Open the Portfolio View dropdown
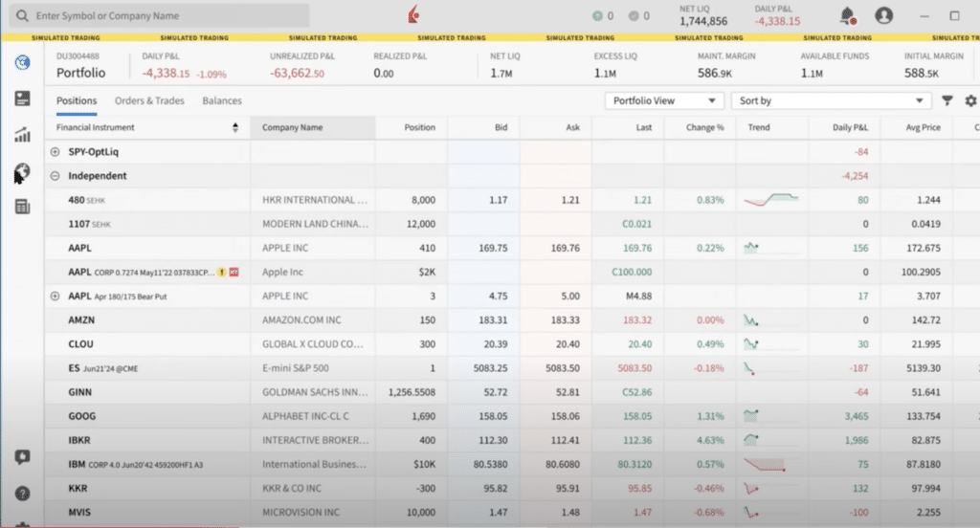The width and height of the screenshot is (980, 528). click(x=664, y=100)
